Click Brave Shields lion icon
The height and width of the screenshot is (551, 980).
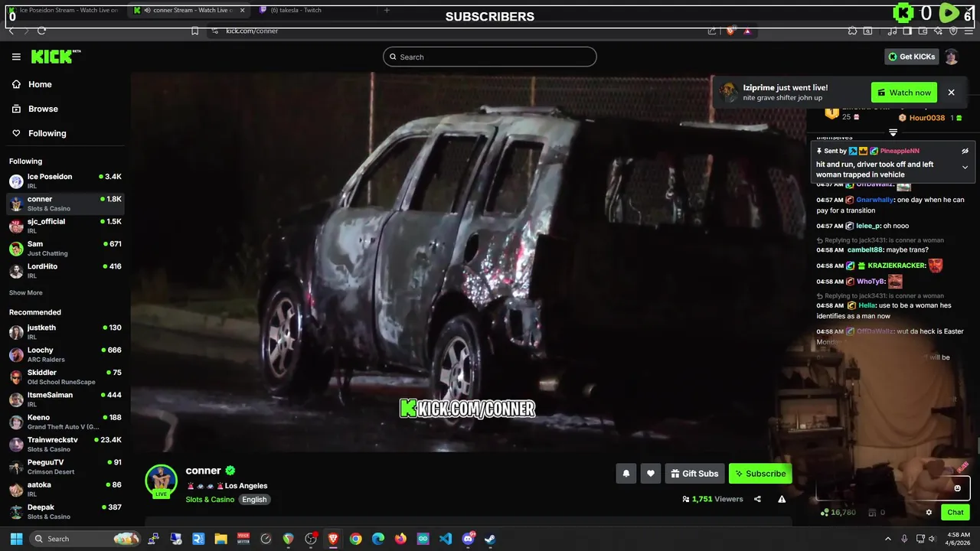coord(730,31)
